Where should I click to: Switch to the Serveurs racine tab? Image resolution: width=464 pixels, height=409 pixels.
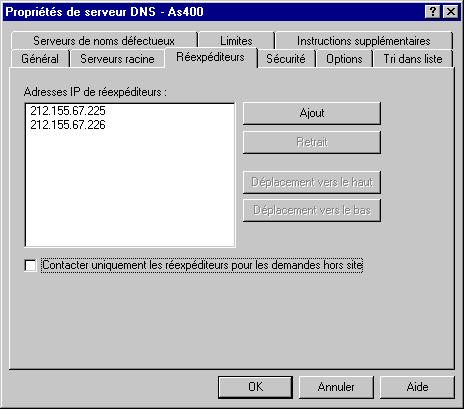tap(117, 59)
